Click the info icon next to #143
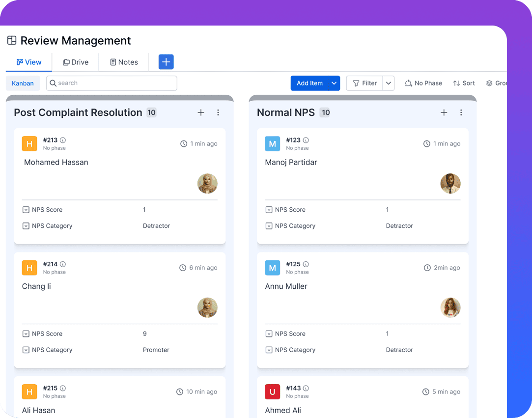Image resolution: width=532 pixels, height=418 pixels. (x=306, y=388)
